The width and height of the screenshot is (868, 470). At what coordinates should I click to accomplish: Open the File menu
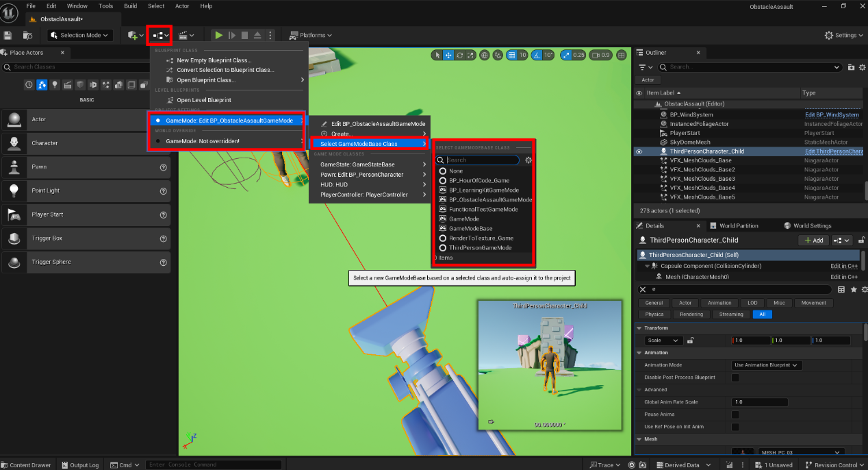(x=31, y=6)
